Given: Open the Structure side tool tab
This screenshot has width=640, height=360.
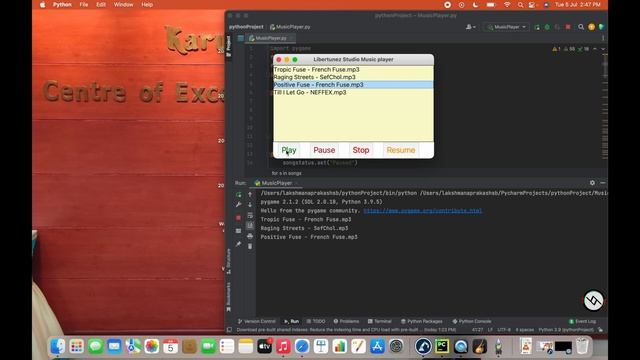Looking at the screenshot, I should tap(229, 261).
